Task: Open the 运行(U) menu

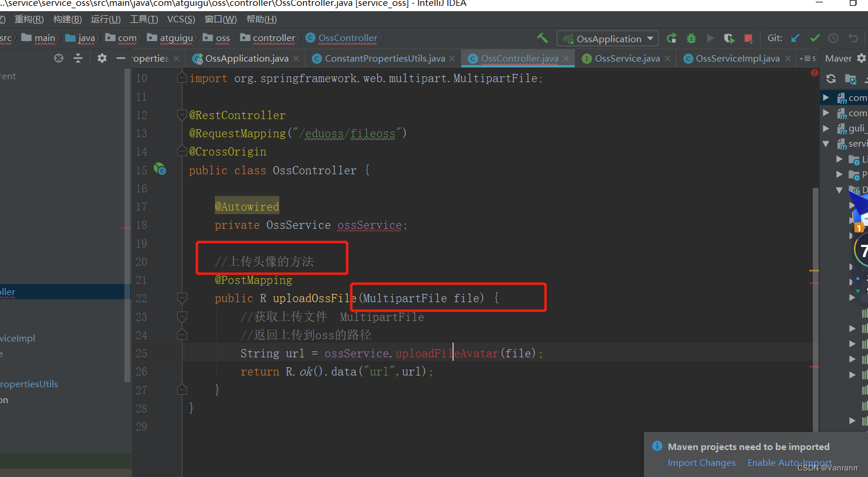Action: pyautogui.click(x=106, y=19)
